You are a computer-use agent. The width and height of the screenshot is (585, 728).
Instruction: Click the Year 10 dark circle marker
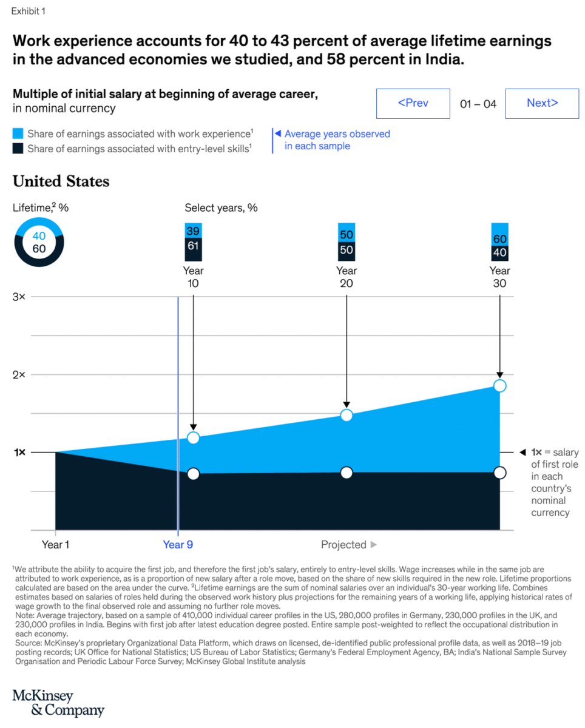193,474
